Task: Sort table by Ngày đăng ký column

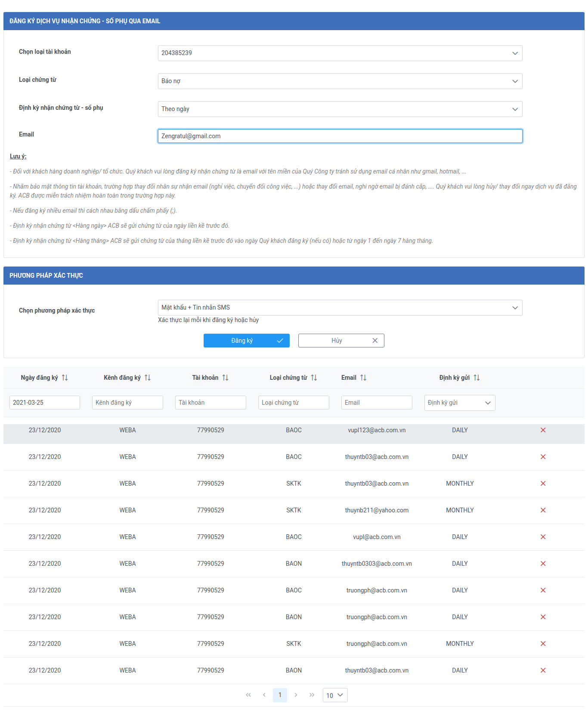Action: [x=65, y=378]
